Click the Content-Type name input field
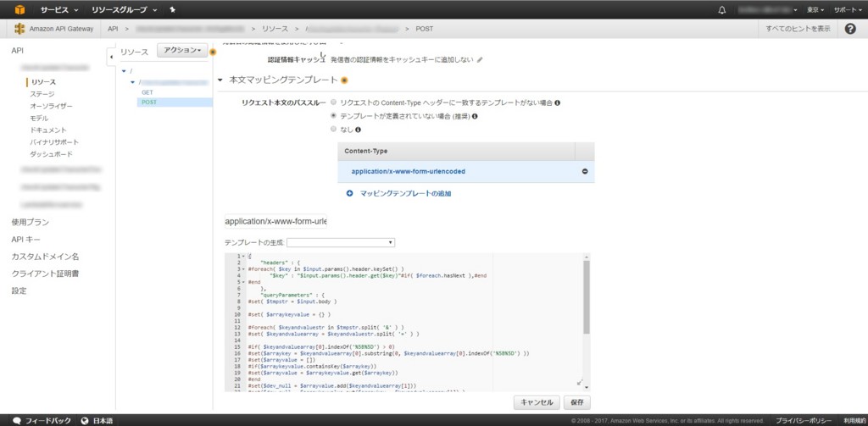Screen dimensions: 868x426 [275, 222]
